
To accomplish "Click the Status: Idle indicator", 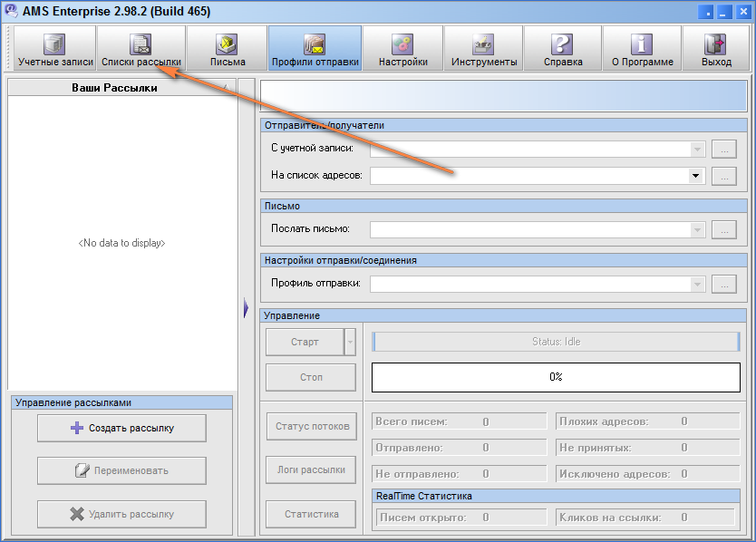I will 556,342.
